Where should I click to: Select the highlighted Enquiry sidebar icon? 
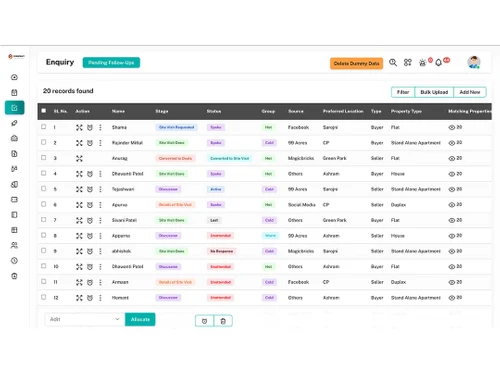point(14,108)
